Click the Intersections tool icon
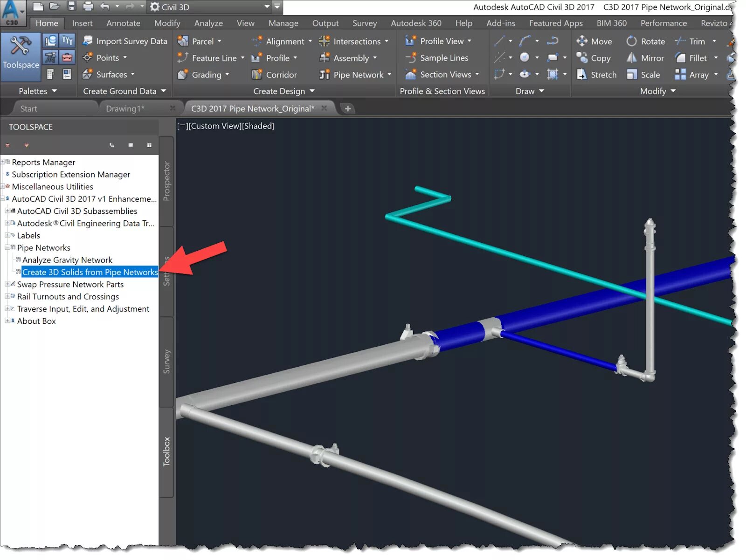746x560 pixels. [324, 41]
